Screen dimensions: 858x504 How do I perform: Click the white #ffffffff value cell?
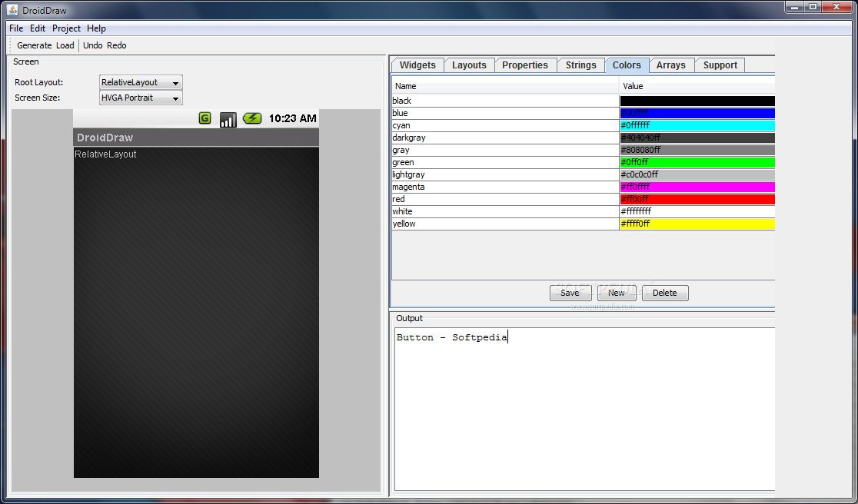click(x=697, y=211)
